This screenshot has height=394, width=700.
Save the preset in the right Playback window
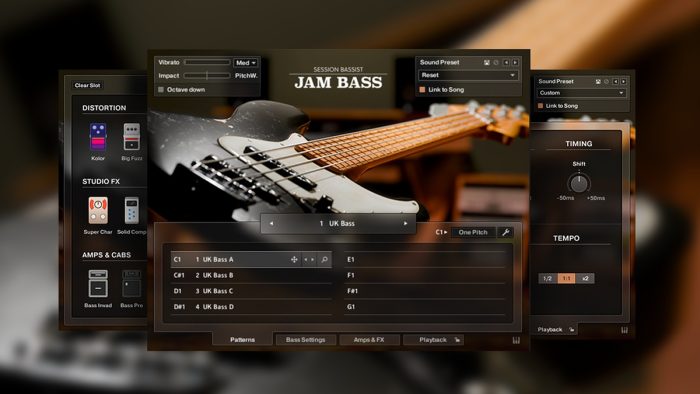coord(598,81)
